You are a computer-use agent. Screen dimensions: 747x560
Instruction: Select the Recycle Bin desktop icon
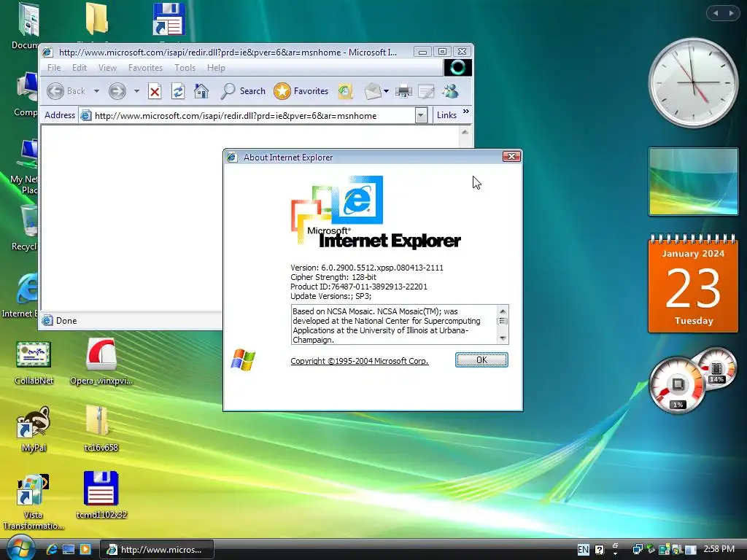pyautogui.click(x=24, y=227)
